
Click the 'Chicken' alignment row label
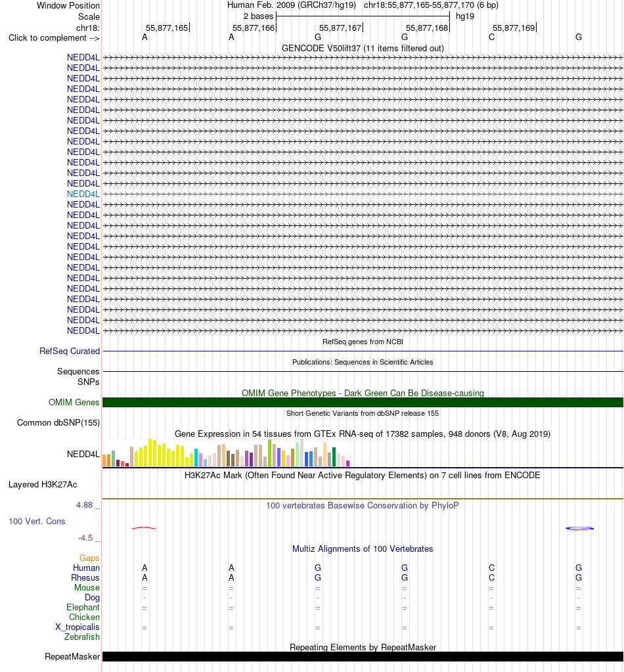click(85, 617)
